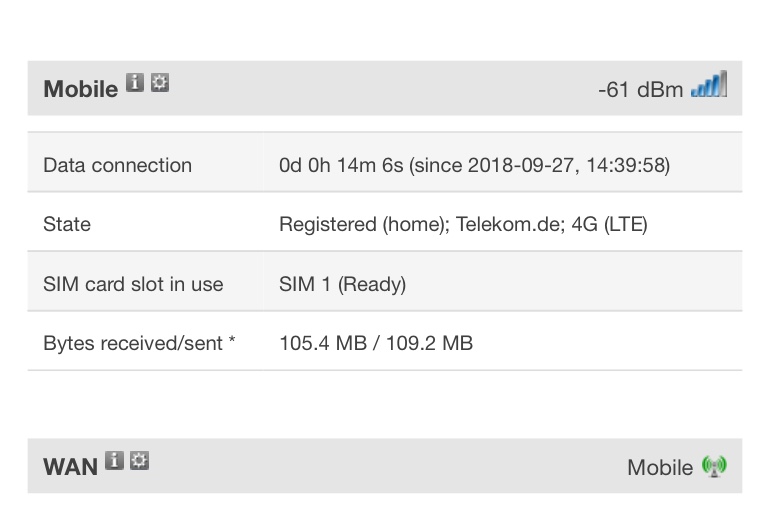The width and height of the screenshot is (757, 505).
Task: Click the 105.4 MB / 109.2 MB value
Action: [x=376, y=343]
